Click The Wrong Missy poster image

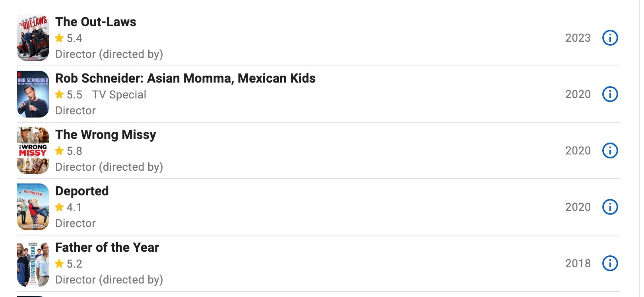point(33,150)
